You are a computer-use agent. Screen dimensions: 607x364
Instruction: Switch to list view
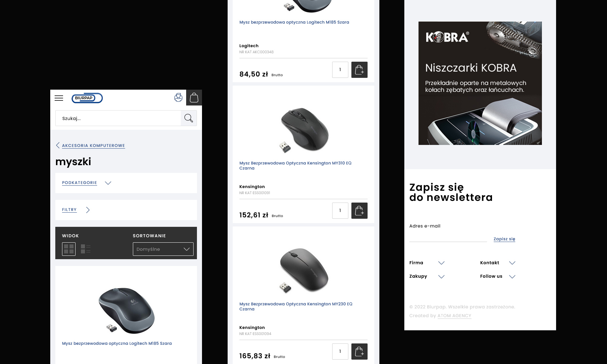86,249
